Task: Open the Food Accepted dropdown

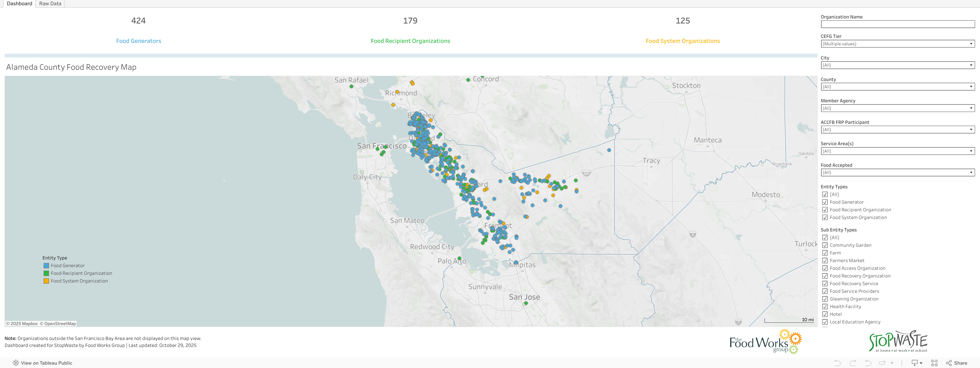Action: [x=897, y=172]
